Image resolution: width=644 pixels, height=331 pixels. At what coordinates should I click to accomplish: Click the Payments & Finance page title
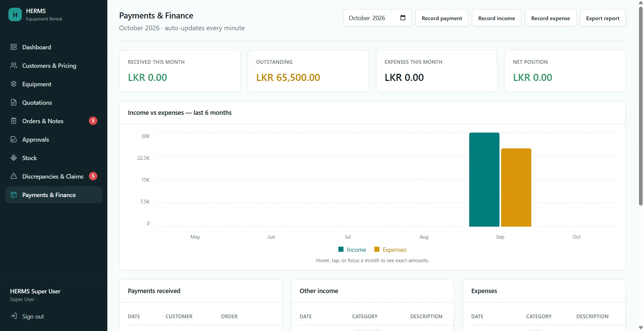click(156, 15)
